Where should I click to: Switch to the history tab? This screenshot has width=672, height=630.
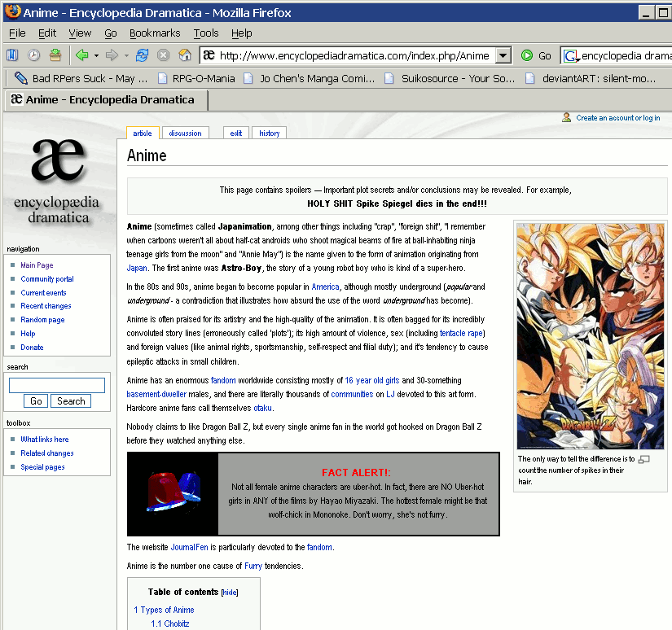click(x=269, y=133)
